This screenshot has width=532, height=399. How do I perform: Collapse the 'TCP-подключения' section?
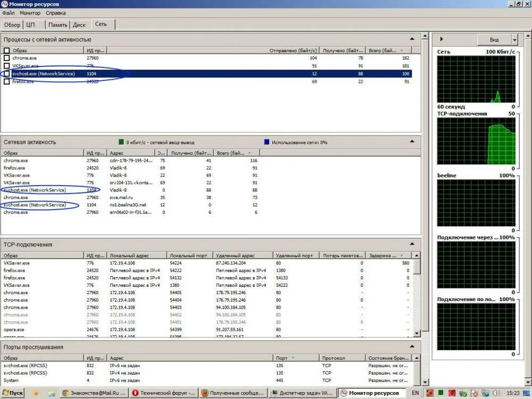412,244
